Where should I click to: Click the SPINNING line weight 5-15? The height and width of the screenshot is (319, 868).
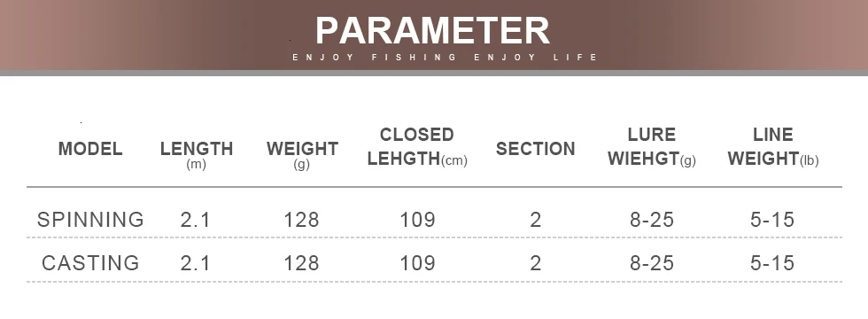click(x=772, y=220)
